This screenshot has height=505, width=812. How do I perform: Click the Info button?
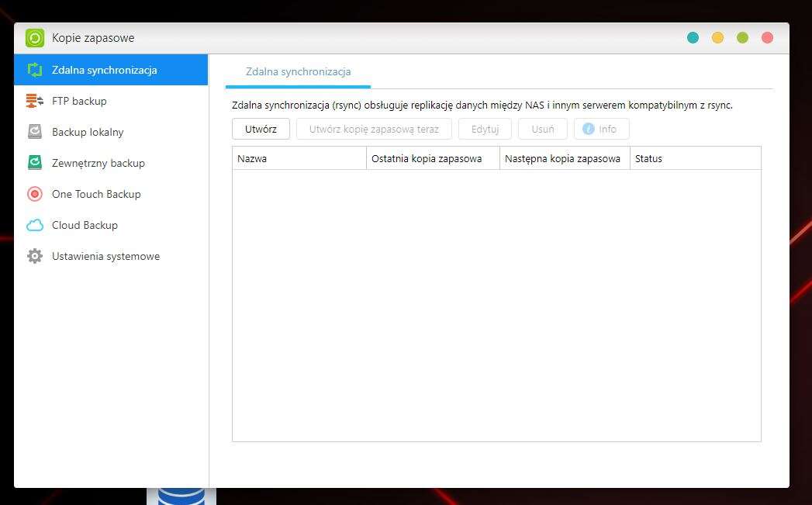(601, 130)
